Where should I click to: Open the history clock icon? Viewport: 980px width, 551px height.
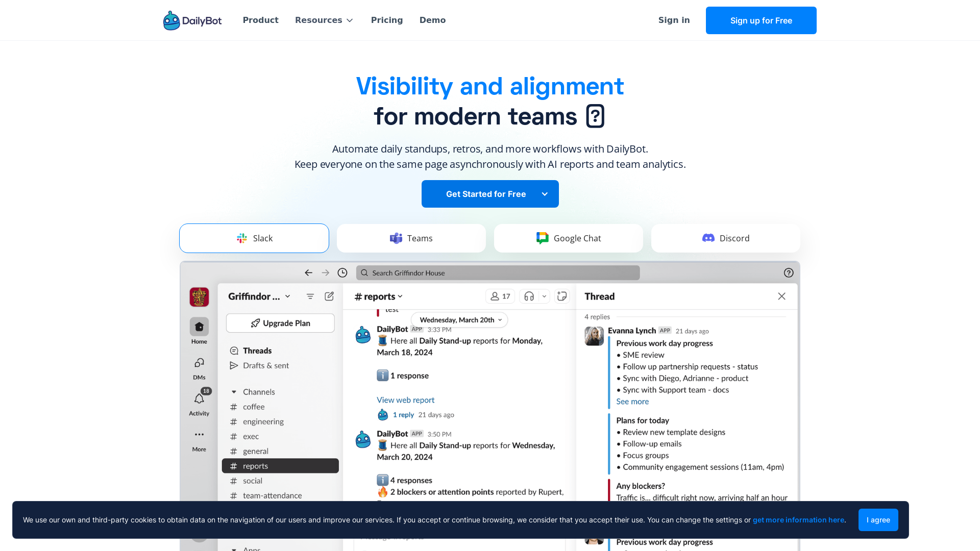pos(342,273)
